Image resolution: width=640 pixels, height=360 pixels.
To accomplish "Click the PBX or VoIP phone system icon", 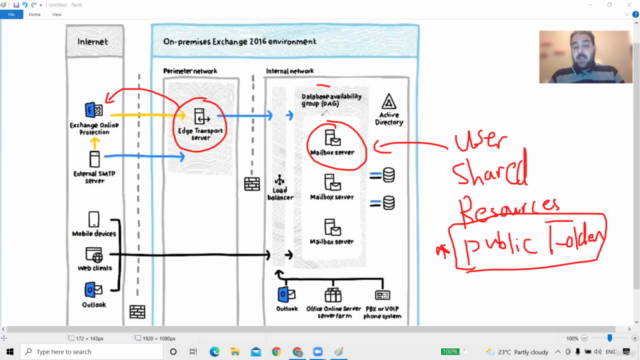I will click(382, 295).
